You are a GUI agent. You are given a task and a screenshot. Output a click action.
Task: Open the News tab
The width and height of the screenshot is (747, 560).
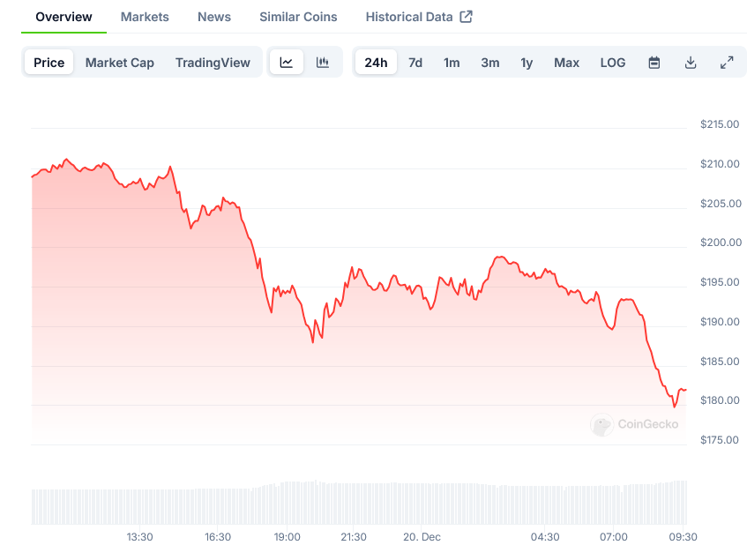pyautogui.click(x=214, y=17)
